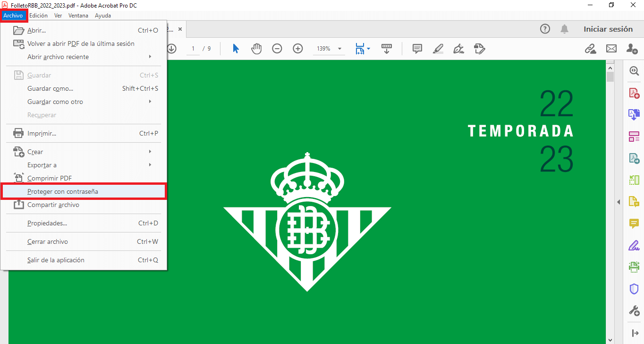The width and height of the screenshot is (644, 344).
Task: Open the Archivo menu
Action: point(13,16)
